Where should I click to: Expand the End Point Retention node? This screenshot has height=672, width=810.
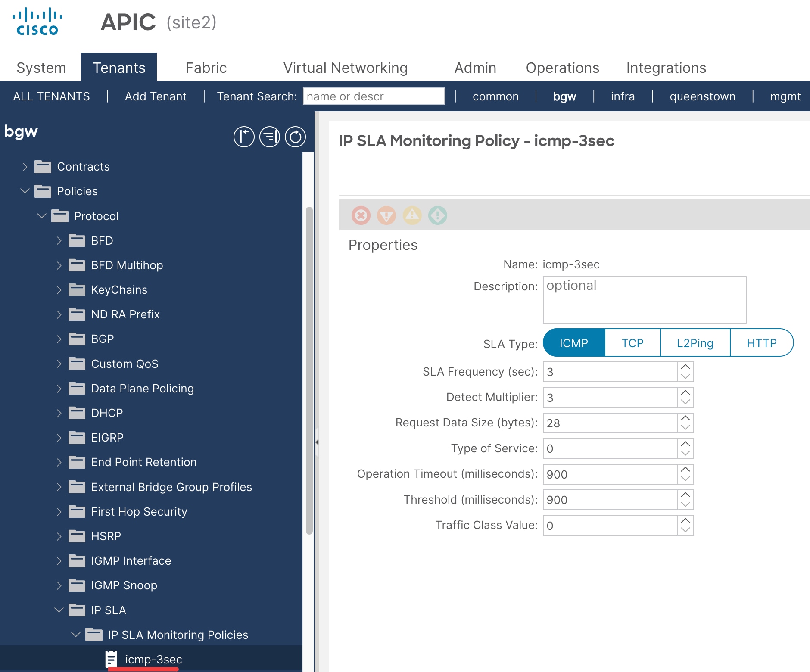tap(59, 462)
